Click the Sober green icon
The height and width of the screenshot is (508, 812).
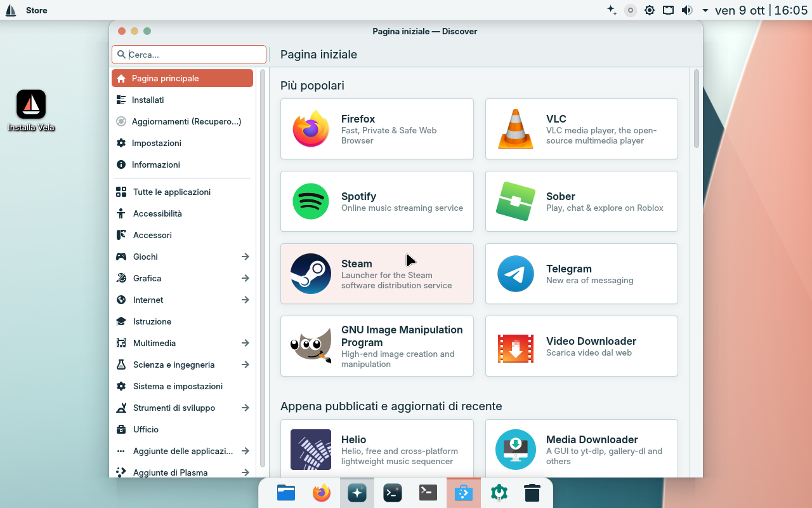[516, 201]
